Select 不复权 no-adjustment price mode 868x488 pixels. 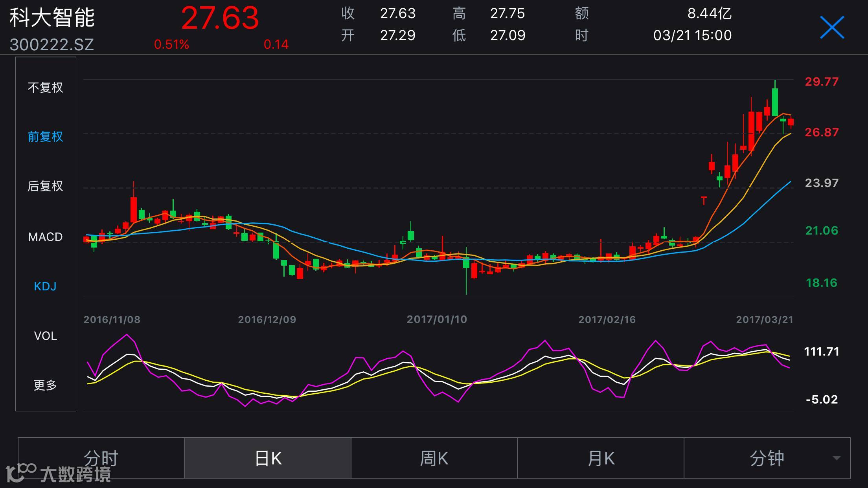click(45, 87)
